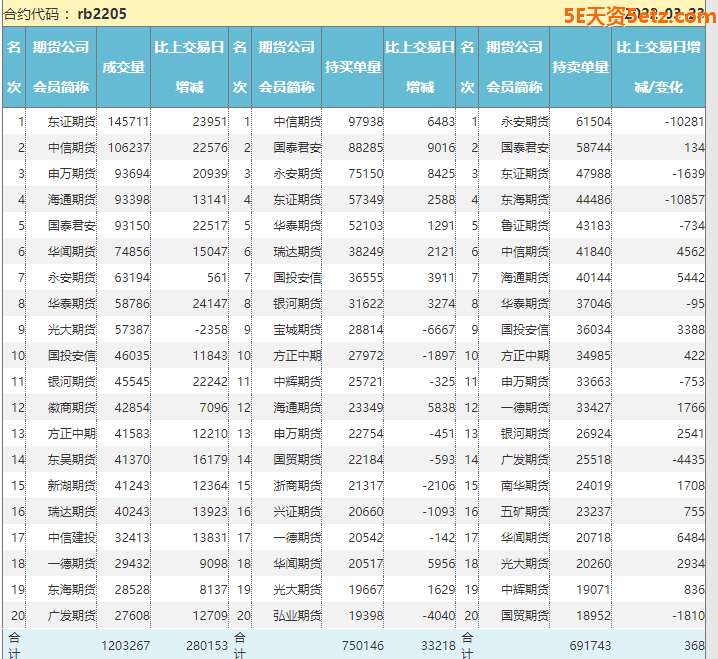Click the total volume value 1203267
Screen dimensions: 718x659
(x=125, y=646)
